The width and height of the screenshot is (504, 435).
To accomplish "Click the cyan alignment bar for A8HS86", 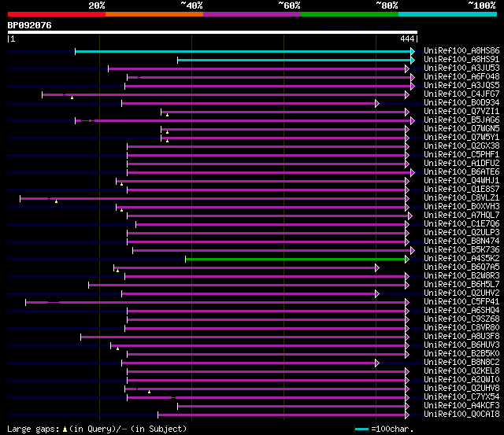I will coord(243,51).
